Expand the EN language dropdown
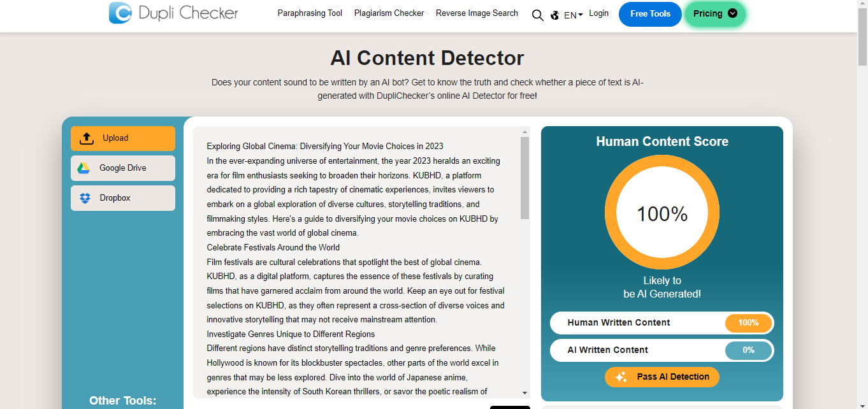 [574, 15]
